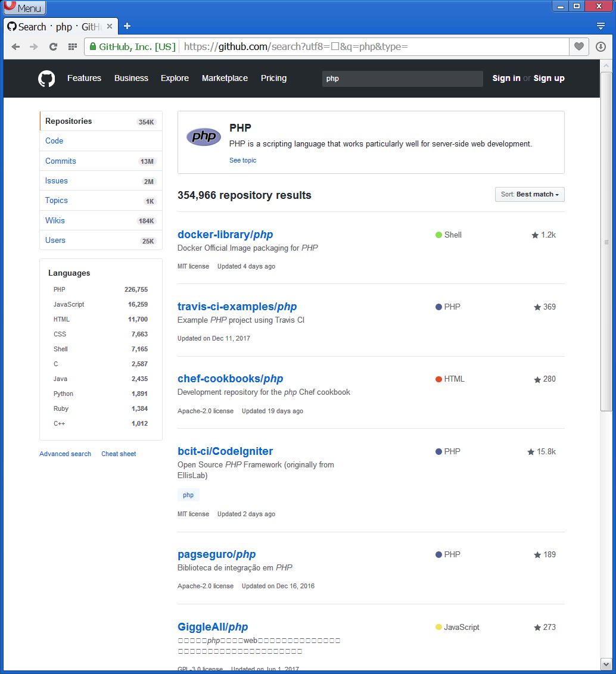The height and width of the screenshot is (674, 616).
Task: Click the scrollbar down arrow
Action: pyautogui.click(x=606, y=664)
